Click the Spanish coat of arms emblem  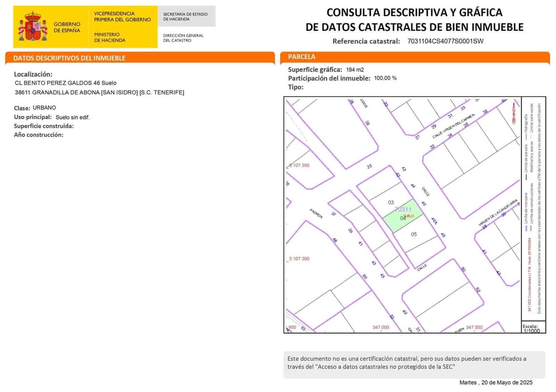coord(34,26)
